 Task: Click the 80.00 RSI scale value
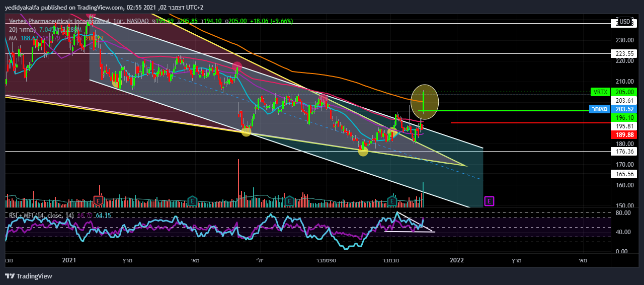point(624,213)
